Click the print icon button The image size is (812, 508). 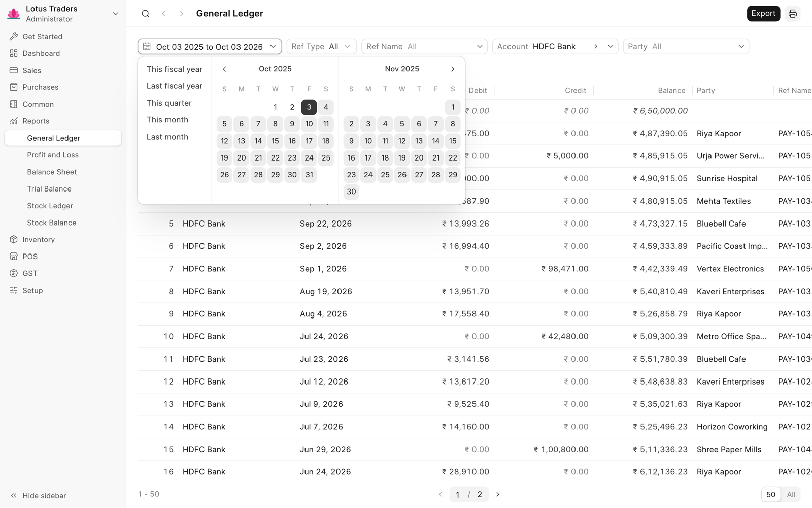(x=793, y=14)
